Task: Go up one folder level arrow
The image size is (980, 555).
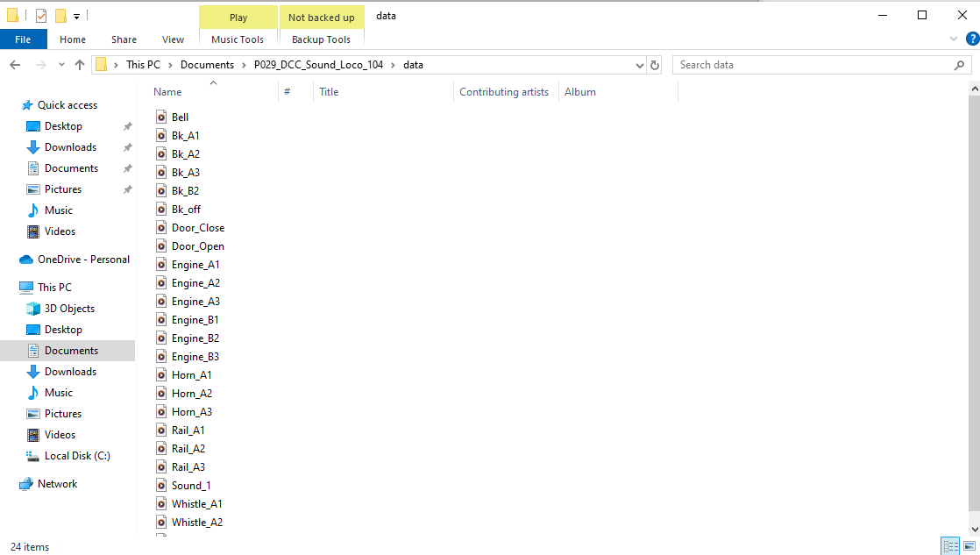Action: pyautogui.click(x=80, y=65)
